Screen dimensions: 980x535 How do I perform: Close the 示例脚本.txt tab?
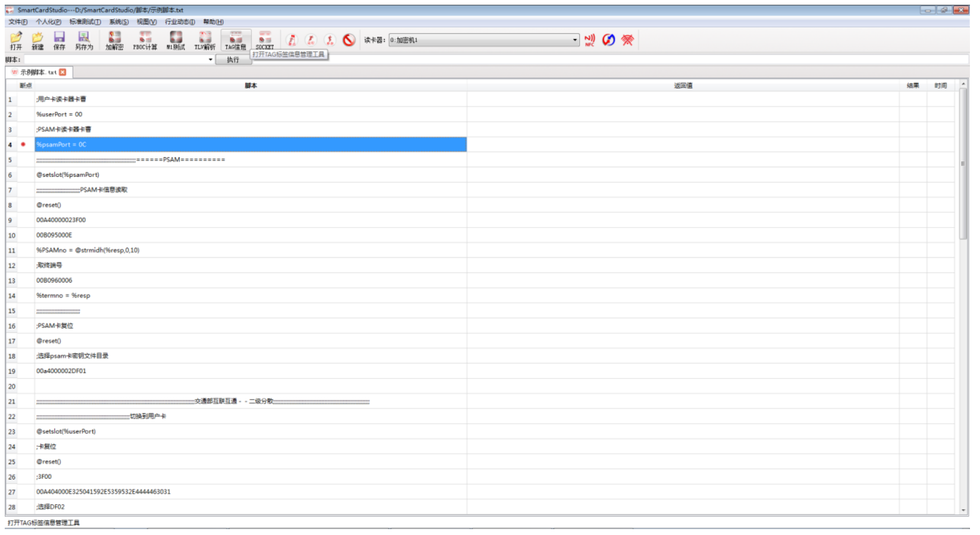tap(63, 72)
